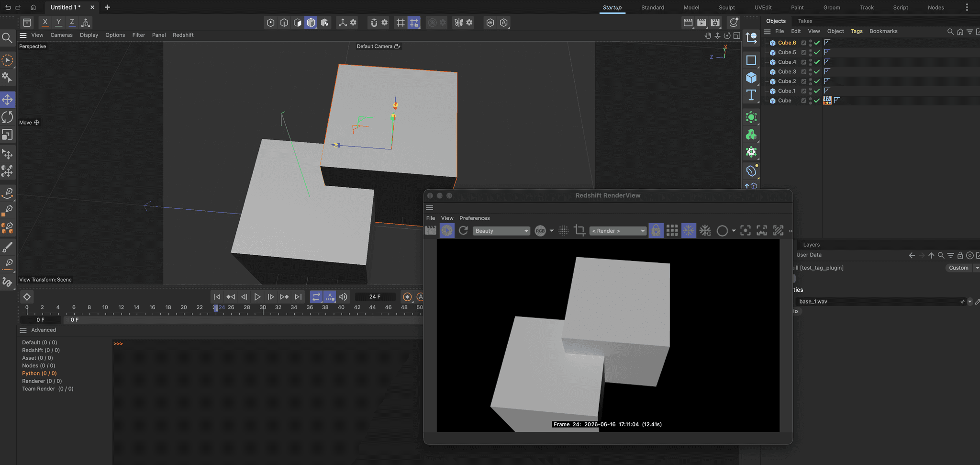Screen dimensions: 980x465
Task: Click the bucket grid icon in RenderView
Action: [672, 231]
